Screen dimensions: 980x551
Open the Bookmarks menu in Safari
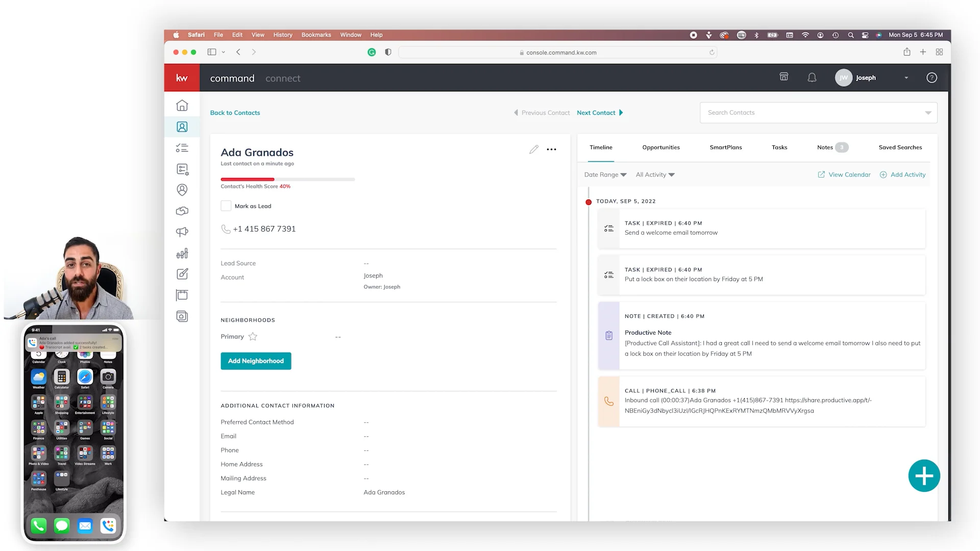[316, 35]
